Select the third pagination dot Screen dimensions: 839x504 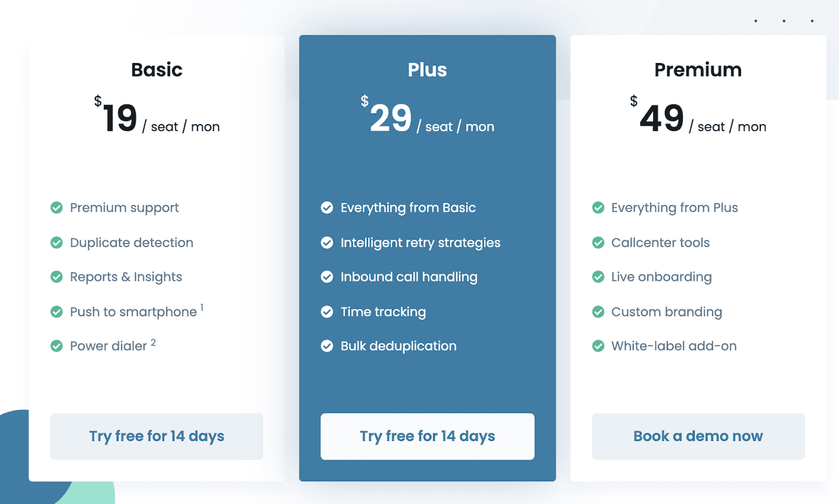[812, 21]
